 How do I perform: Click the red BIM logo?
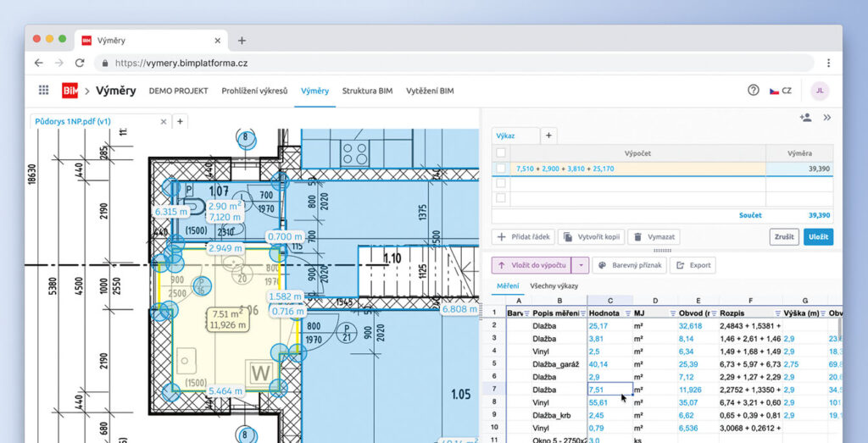pos(70,91)
